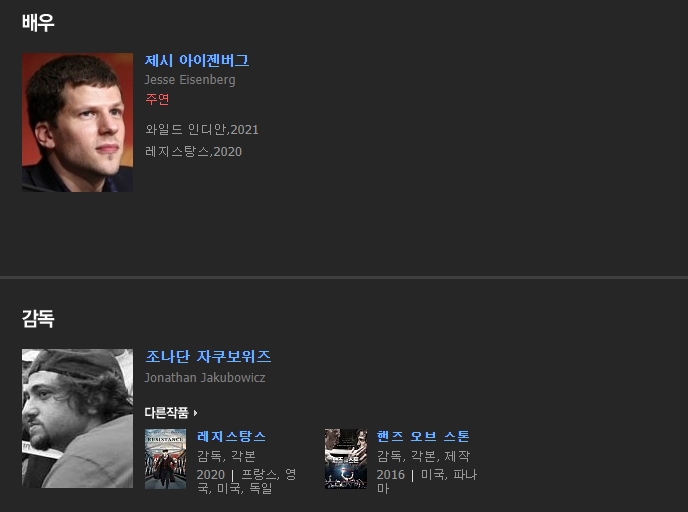Open the blue 레지스탕스 title in director's works
The height and width of the screenshot is (512, 688).
[231, 436]
